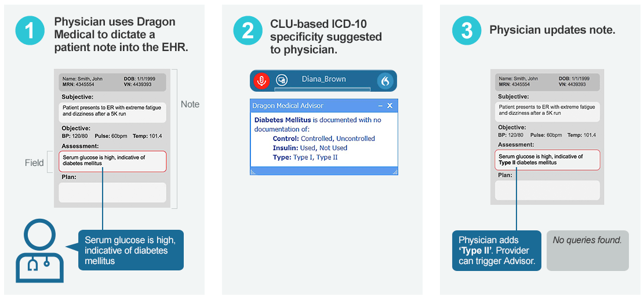Click the Assessment field in the first note
The width and height of the screenshot is (644, 300).
112,161
